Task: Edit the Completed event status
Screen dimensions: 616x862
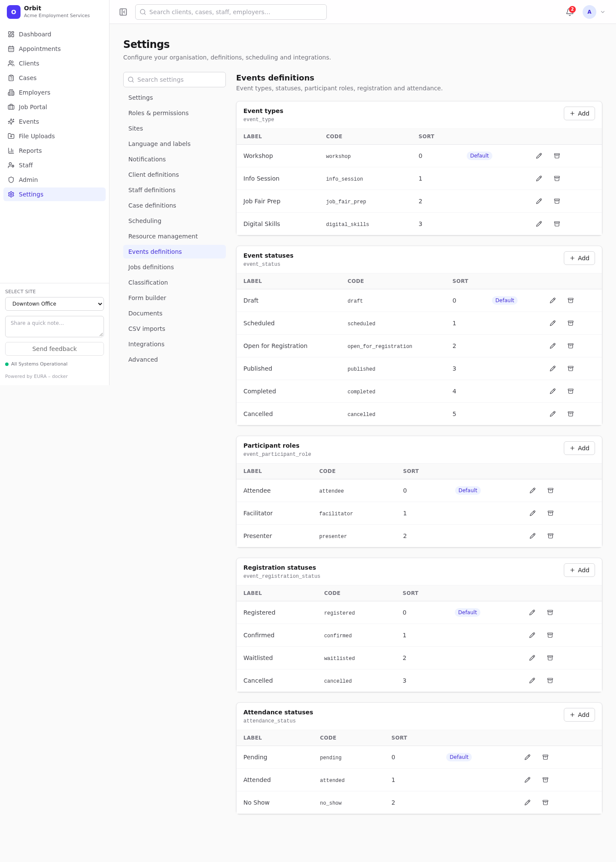Action: point(553,391)
